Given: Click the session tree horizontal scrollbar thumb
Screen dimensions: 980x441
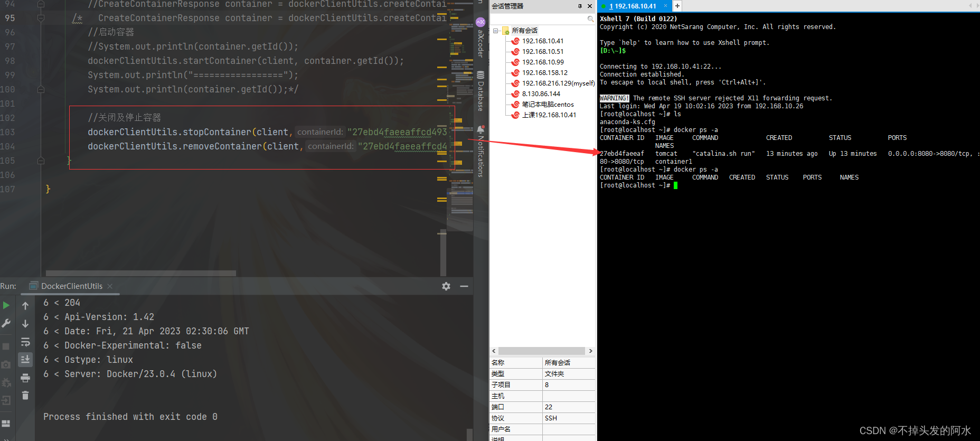Looking at the screenshot, I should [x=541, y=351].
